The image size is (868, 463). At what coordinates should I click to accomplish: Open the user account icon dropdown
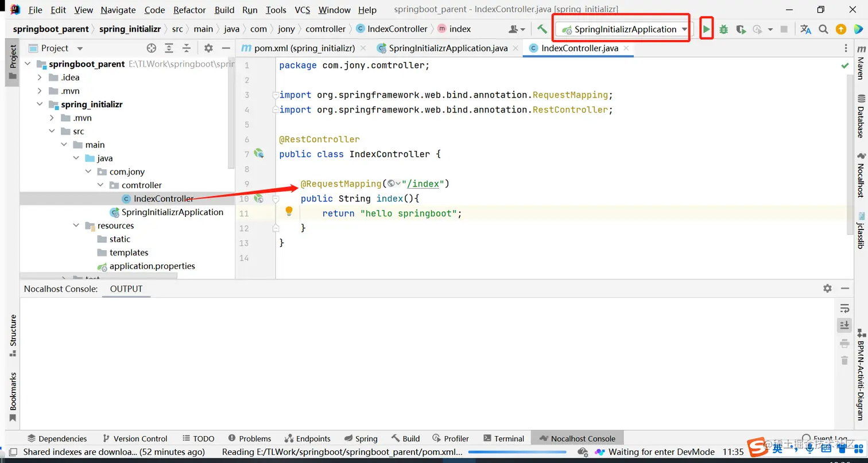(x=517, y=29)
